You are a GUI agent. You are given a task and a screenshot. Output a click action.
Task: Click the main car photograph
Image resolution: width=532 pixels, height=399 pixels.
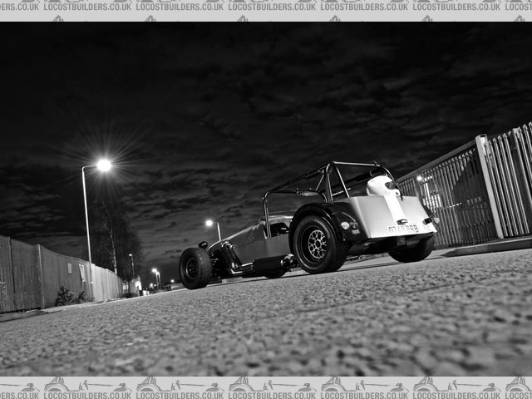tap(266, 199)
